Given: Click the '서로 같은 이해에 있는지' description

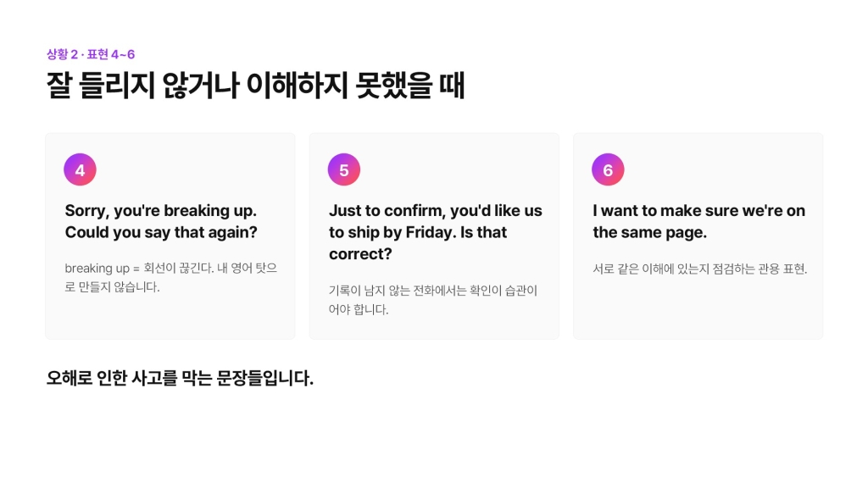Looking at the screenshot, I should pyautogui.click(x=699, y=269).
